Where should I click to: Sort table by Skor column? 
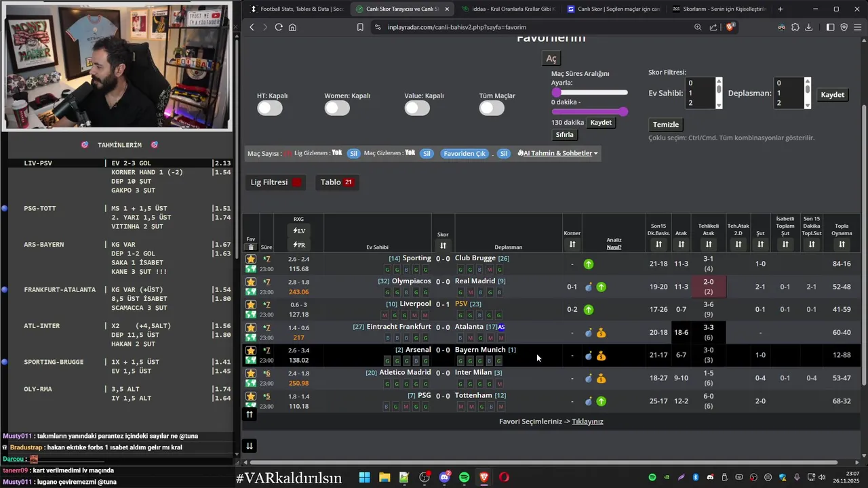point(443,245)
